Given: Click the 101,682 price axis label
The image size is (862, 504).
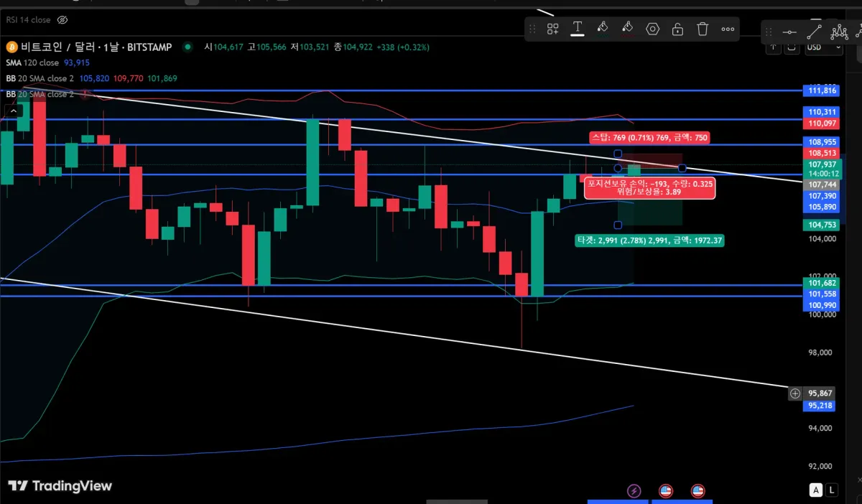Looking at the screenshot, I should (x=822, y=284).
